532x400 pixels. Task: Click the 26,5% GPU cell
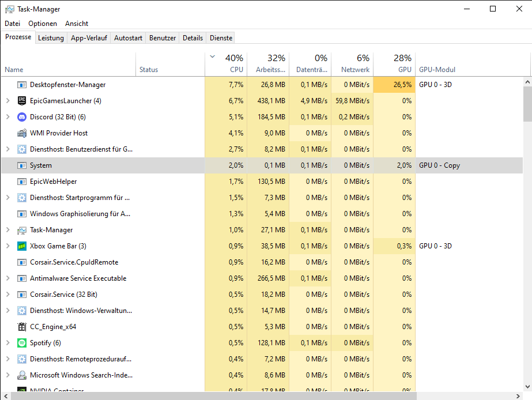pyautogui.click(x=394, y=85)
